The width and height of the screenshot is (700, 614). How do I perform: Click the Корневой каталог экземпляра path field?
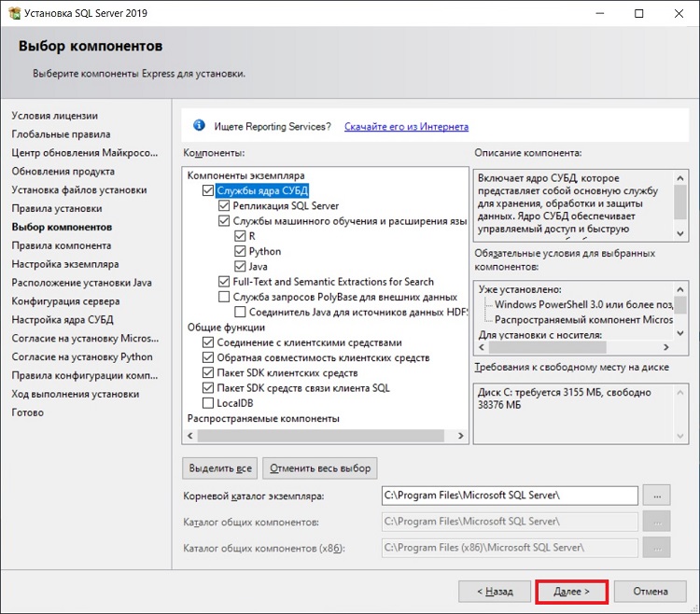[x=510, y=495]
